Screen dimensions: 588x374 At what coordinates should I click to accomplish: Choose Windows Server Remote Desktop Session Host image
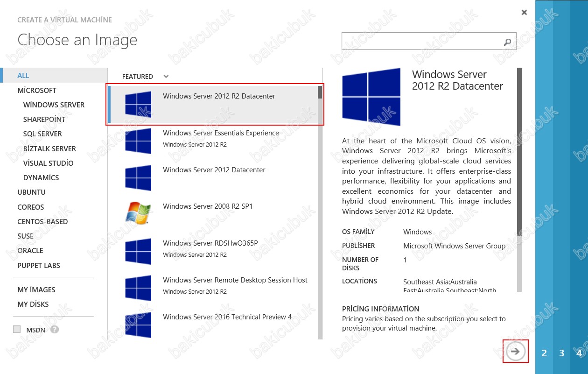(x=213, y=288)
